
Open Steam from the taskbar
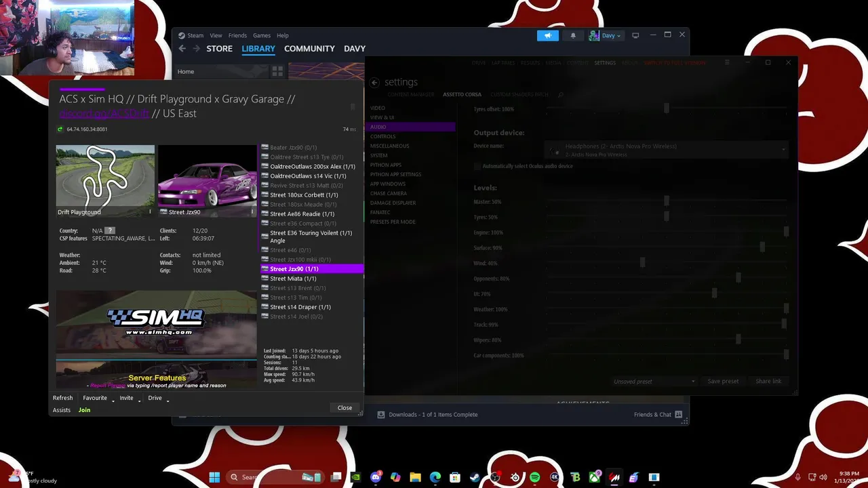click(475, 477)
